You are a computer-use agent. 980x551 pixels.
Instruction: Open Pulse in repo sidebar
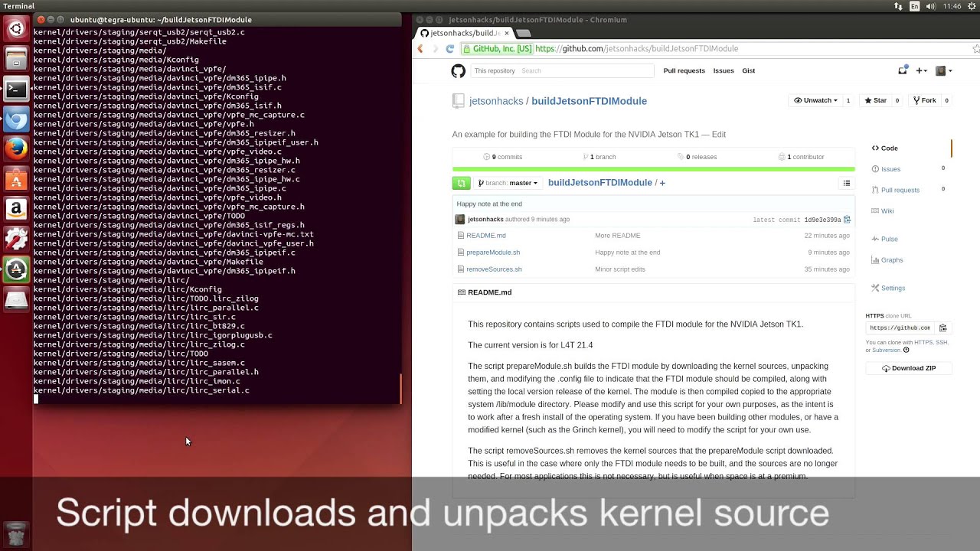[x=884, y=239]
